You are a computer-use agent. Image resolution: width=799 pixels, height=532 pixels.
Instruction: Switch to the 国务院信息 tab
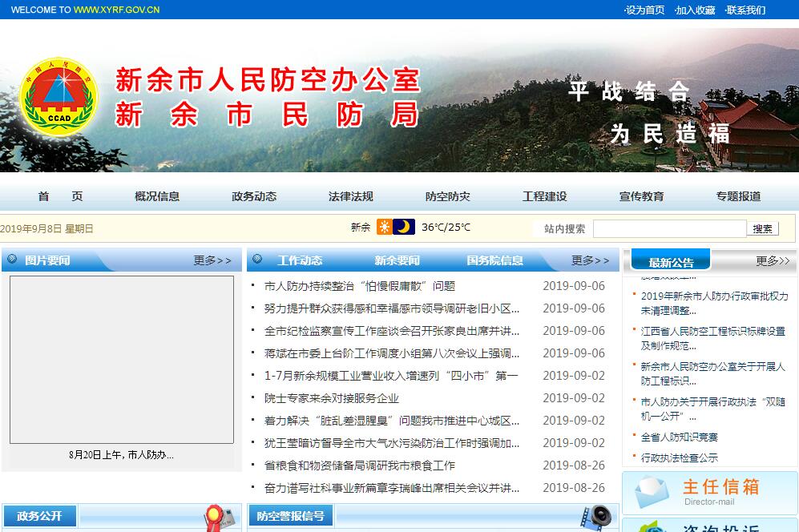495,260
